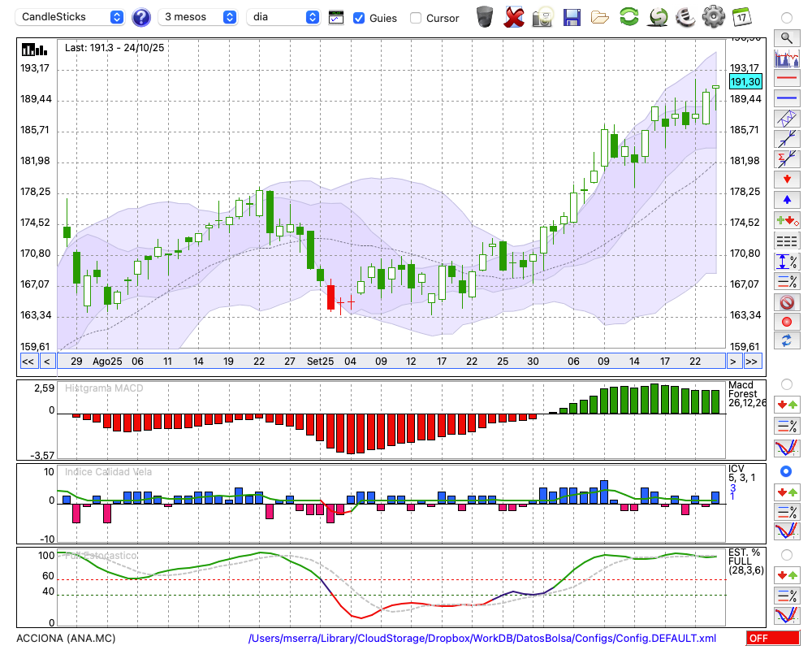Screen dimensions: 812x650
Task: Open the CandleSticks chart type dropdown
Action: click(69, 17)
